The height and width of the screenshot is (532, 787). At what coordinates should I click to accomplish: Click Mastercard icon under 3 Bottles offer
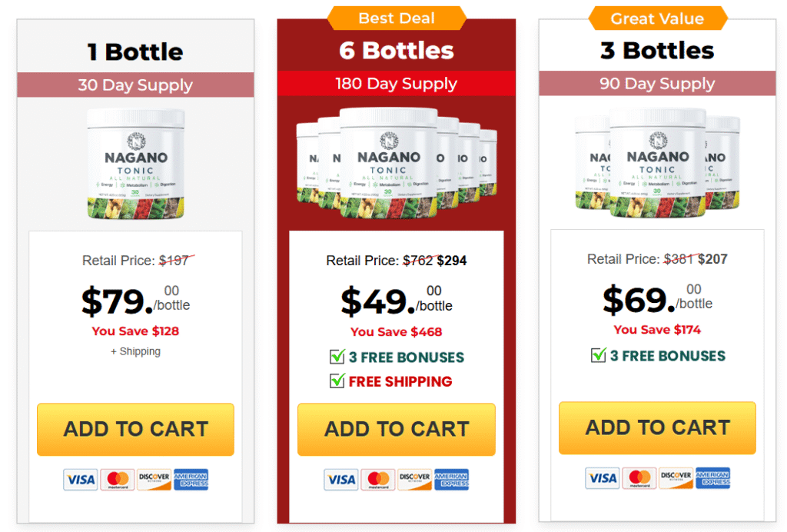point(639,478)
